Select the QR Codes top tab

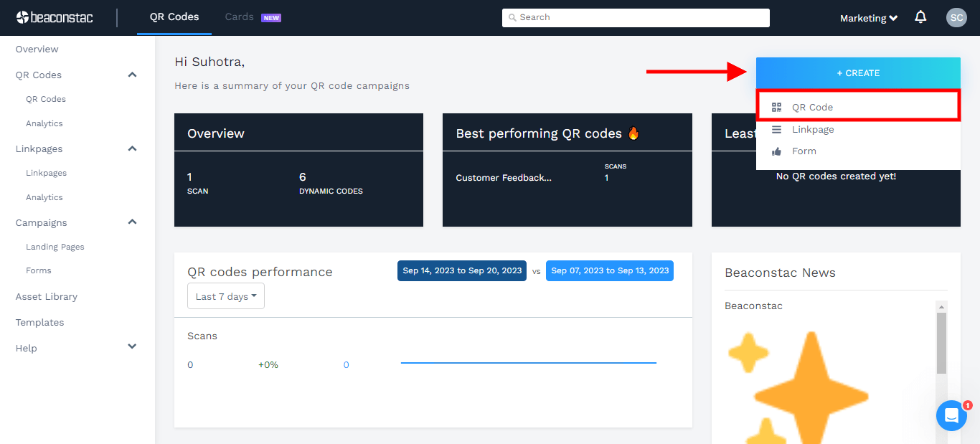click(174, 17)
